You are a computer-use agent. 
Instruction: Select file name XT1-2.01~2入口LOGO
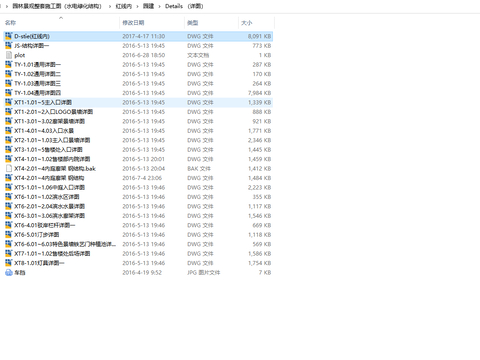54,112
